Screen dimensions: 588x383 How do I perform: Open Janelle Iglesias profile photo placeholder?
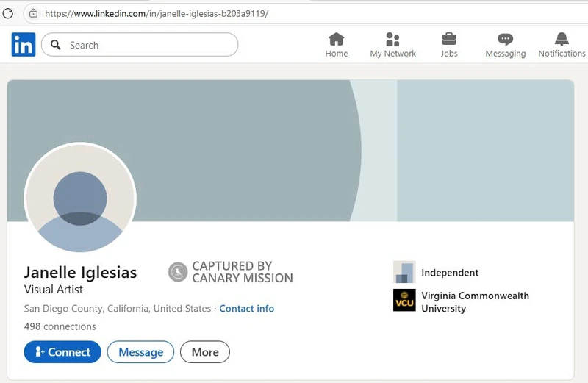[x=80, y=198]
